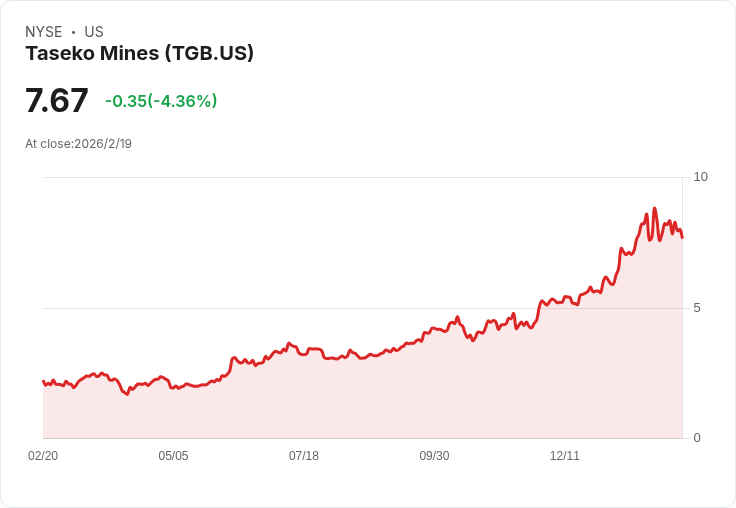
Task: Click the 0 label on the price axis
Action: click(697, 438)
